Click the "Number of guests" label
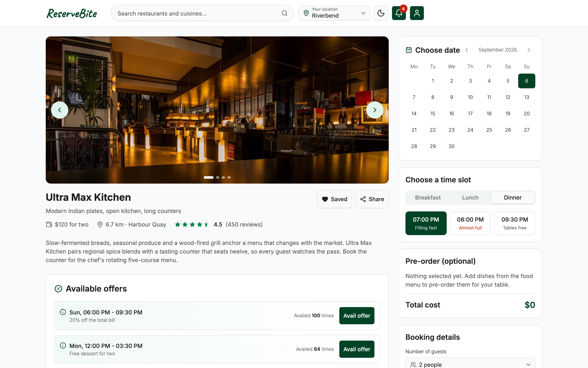The height and width of the screenshot is (368, 588). point(426,351)
